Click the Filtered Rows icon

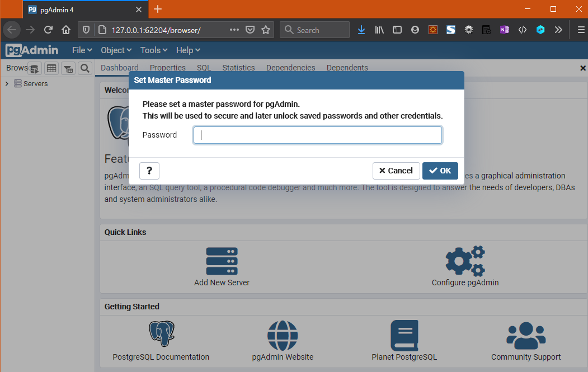[x=68, y=68]
